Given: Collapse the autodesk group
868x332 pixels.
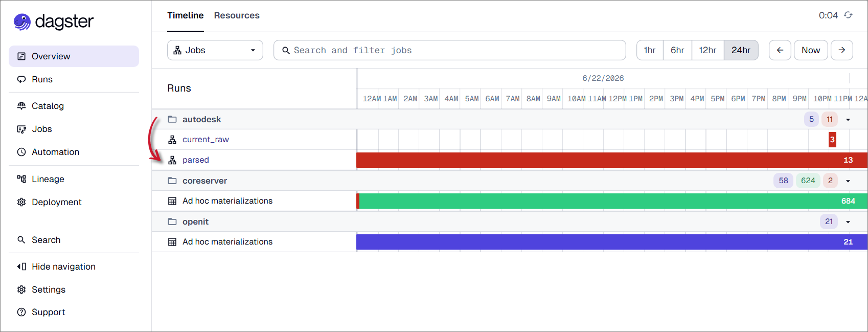Looking at the screenshot, I should [848, 120].
